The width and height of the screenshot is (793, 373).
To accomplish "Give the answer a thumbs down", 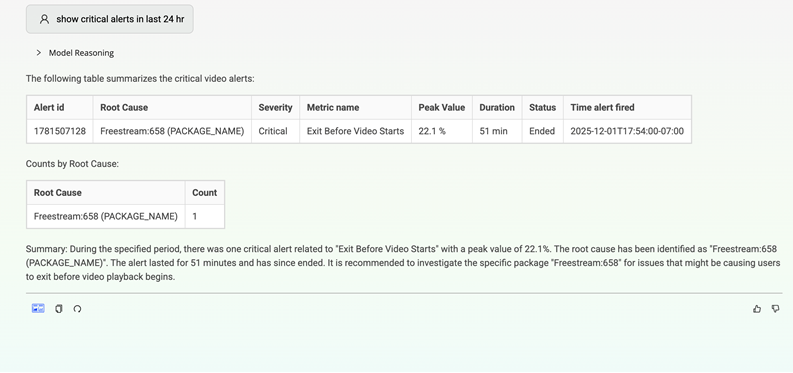I will pos(775,309).
